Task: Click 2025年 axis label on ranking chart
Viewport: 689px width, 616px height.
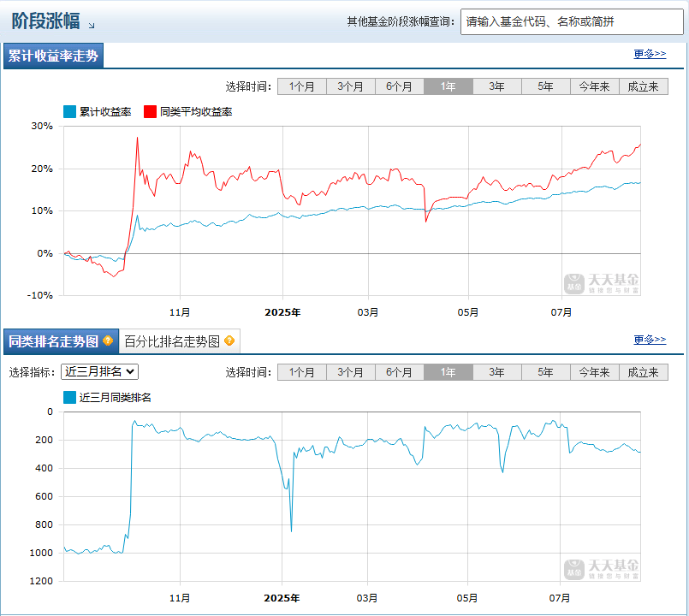Action: click(282, 598)
